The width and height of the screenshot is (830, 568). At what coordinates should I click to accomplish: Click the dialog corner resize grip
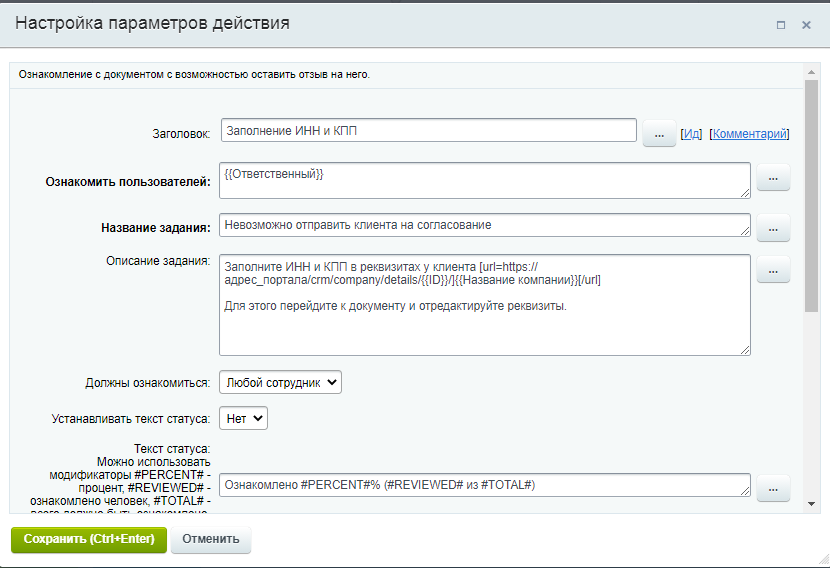824,559
